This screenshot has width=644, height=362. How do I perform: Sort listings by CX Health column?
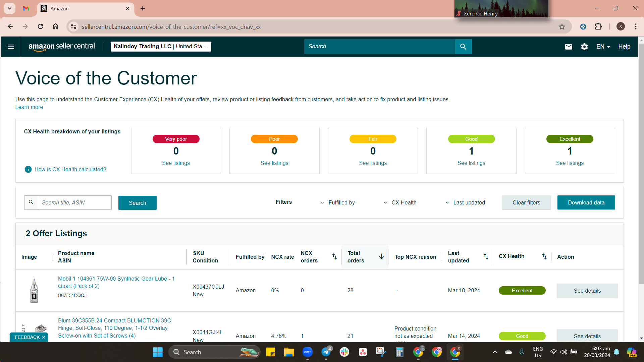coord(544,256)
